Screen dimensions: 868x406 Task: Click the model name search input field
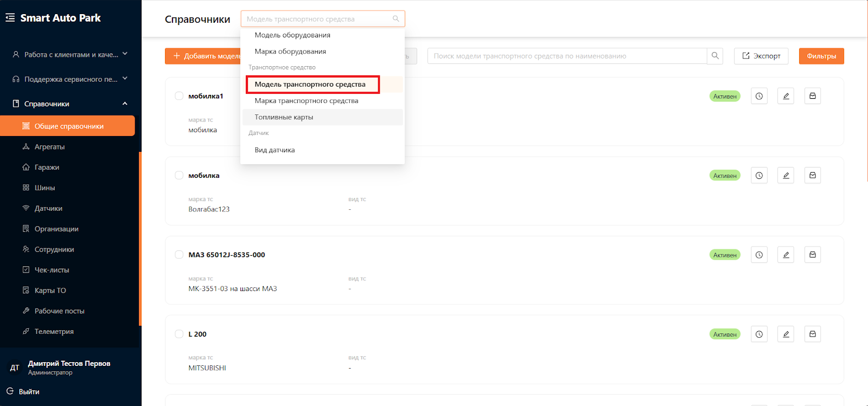pyautogui.click(x=567, y=56)
